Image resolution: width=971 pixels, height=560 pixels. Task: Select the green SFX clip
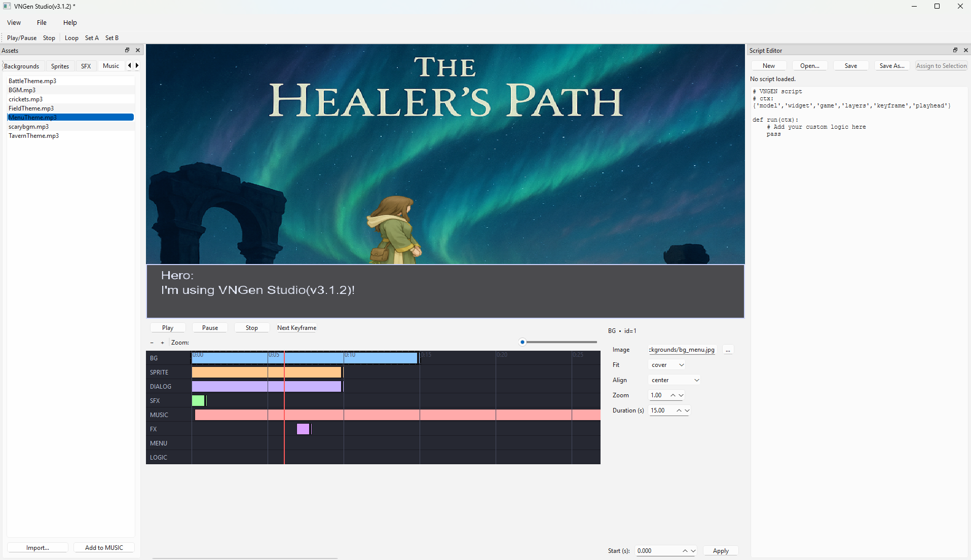[198, 400]
